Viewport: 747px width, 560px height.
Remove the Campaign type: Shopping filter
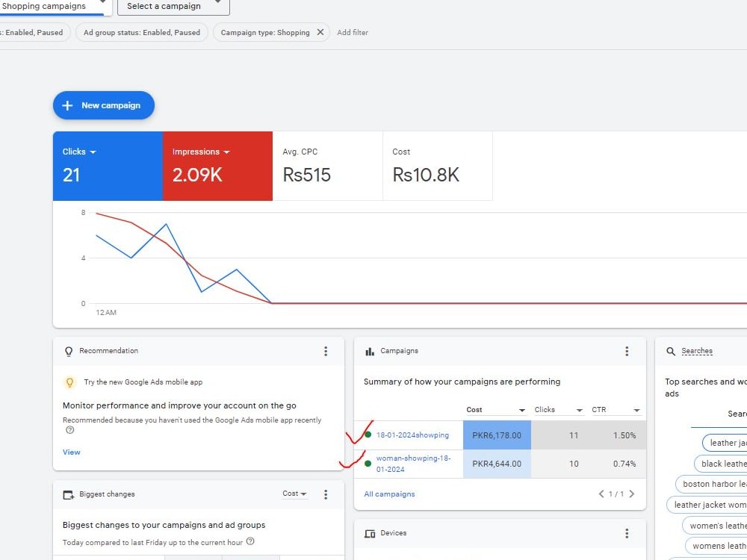(320, 32)
